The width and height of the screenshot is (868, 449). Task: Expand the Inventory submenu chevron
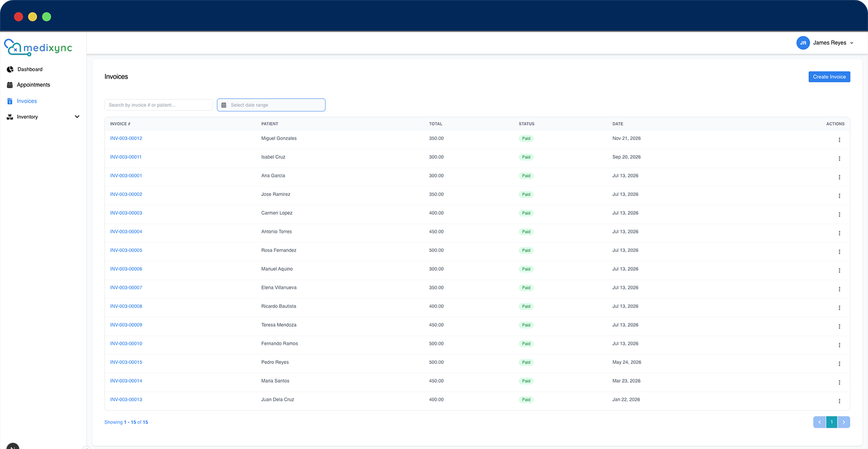(77, 117)
